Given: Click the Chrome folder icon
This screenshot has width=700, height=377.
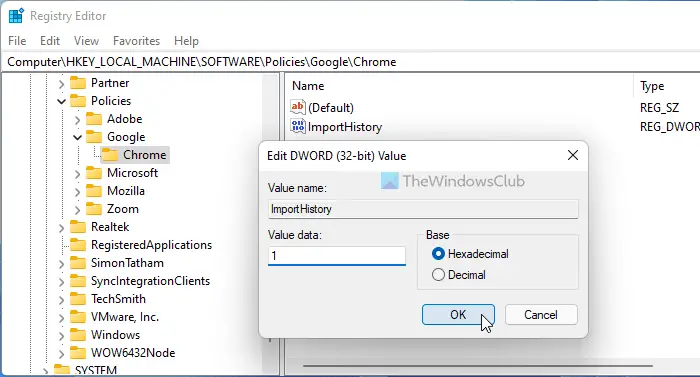Looking at the screenshot, I should pyautogui.click(x=110, y=155).
